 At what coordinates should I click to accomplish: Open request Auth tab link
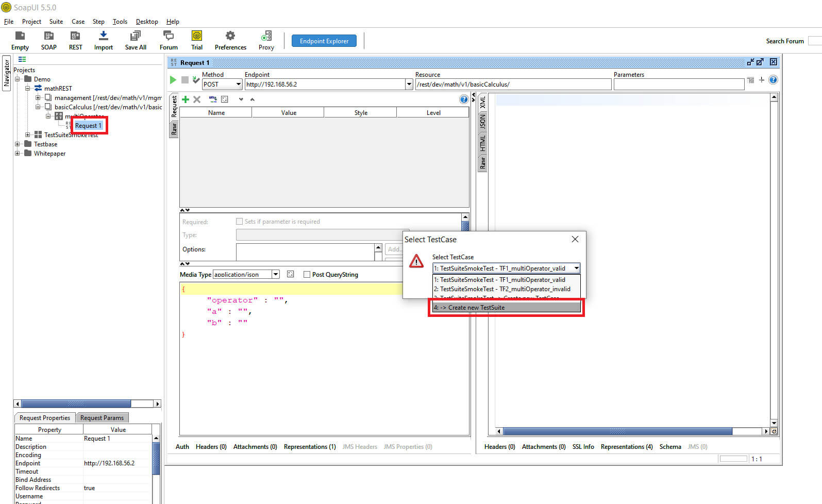click(182, 447)
